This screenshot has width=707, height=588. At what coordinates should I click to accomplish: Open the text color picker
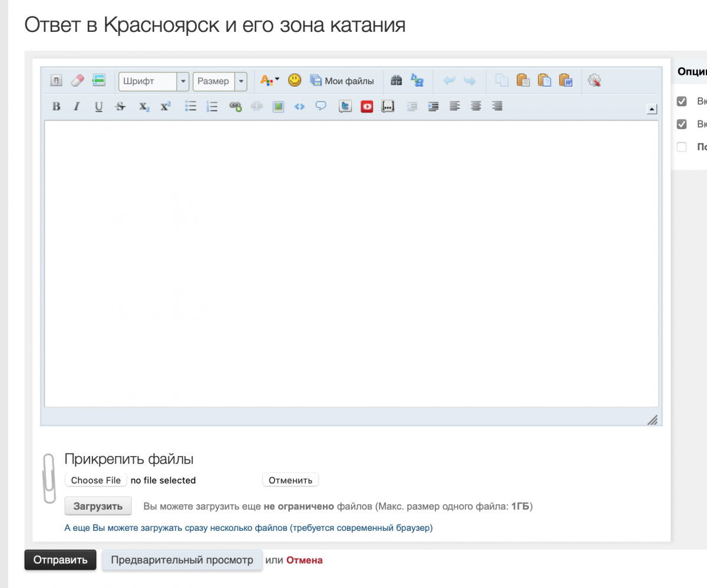(x=270, y=81)
